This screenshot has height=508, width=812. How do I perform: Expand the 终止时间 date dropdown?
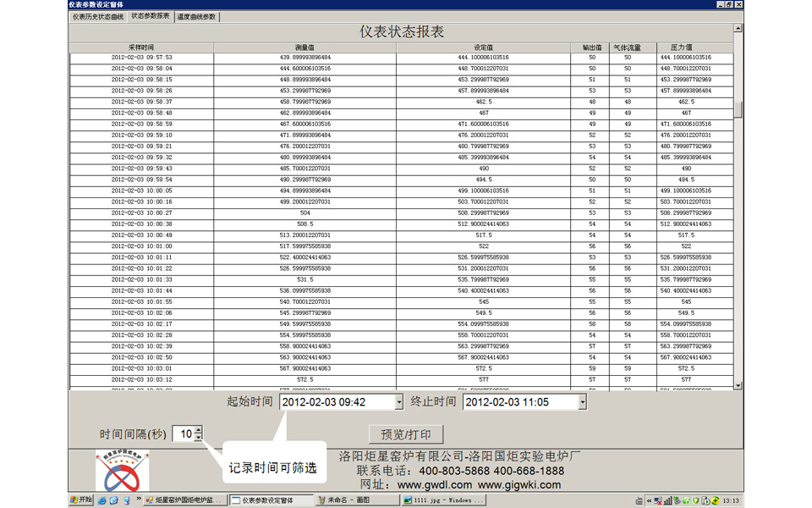click(582, 402)
